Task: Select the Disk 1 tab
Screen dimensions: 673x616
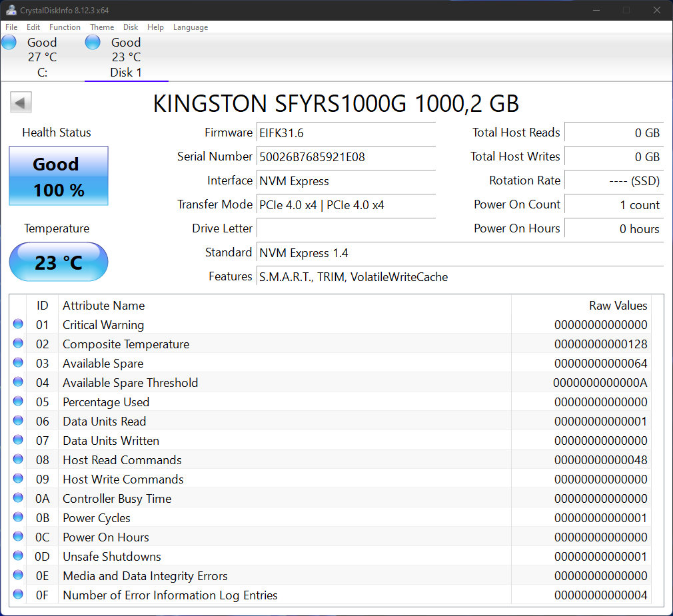Action: (126, 57)
